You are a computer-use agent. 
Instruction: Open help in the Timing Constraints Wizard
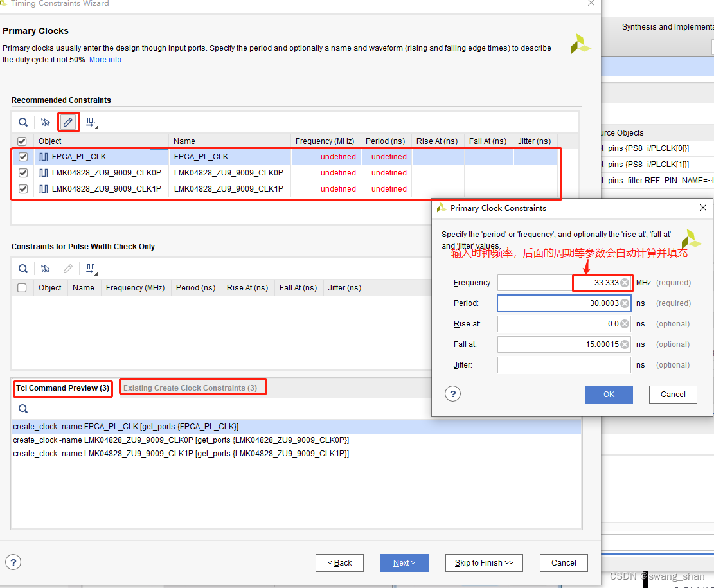point(13,562)
